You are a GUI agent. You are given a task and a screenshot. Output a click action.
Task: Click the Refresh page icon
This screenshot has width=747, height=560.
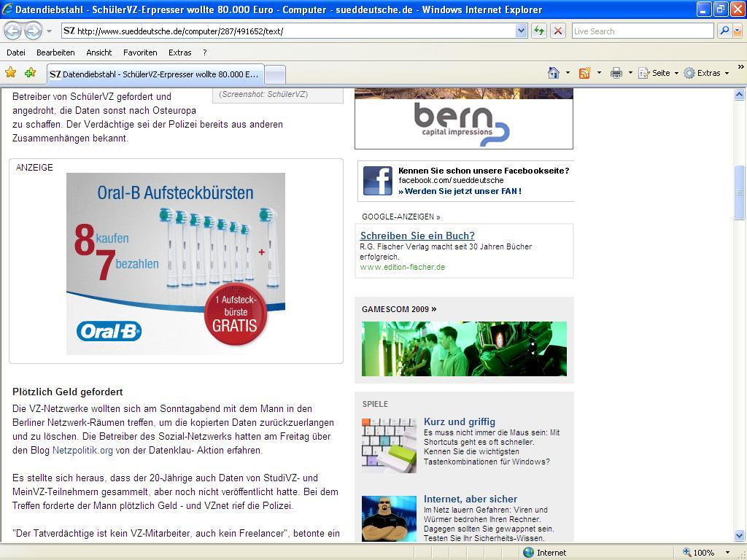coord(539,31)
